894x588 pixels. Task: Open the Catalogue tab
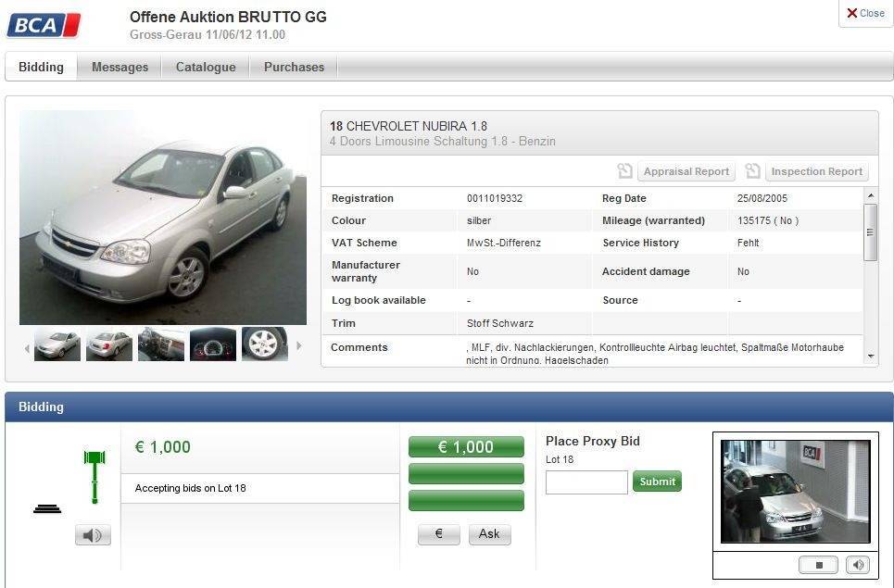(x=206, y=67)
